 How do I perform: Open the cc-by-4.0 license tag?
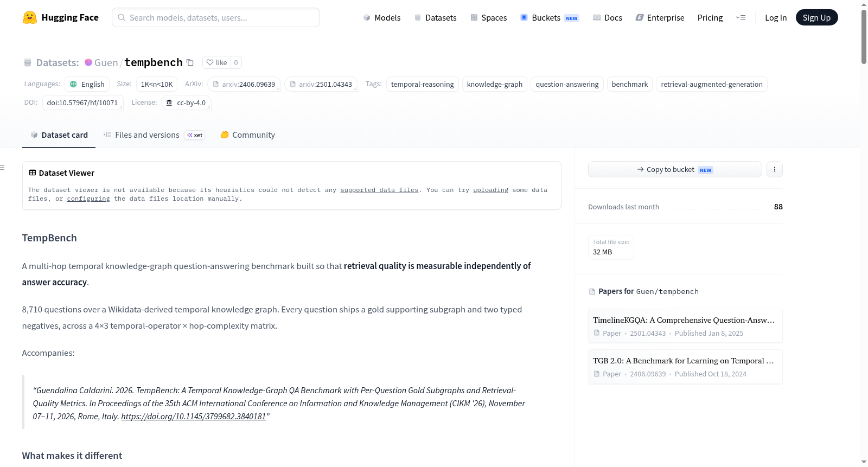click(186, 103)
